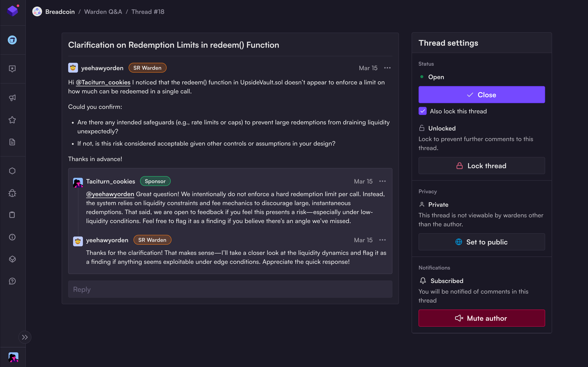Click the clipboard sidebar icon

click(x=12, y=215)
